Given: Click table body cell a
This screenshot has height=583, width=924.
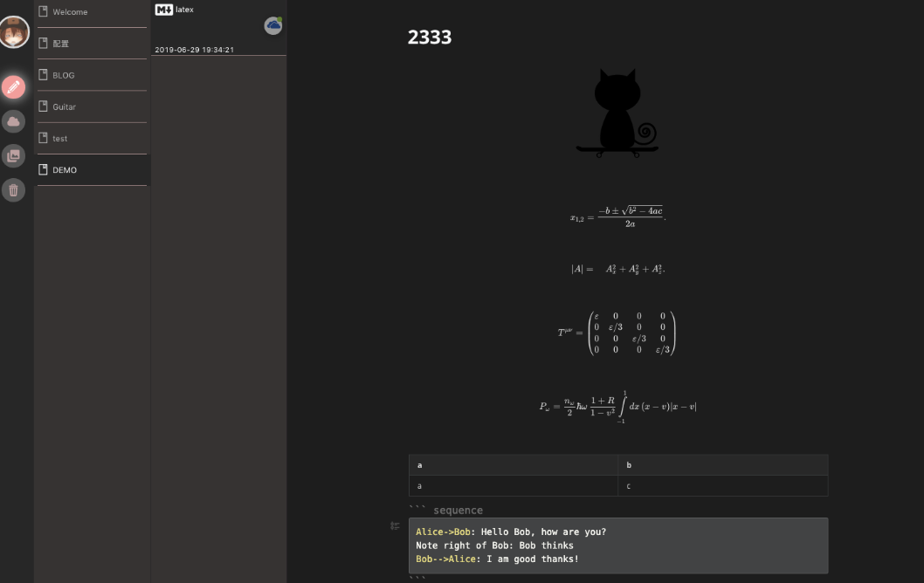Looking at the screenshot, I should (514, 486).
